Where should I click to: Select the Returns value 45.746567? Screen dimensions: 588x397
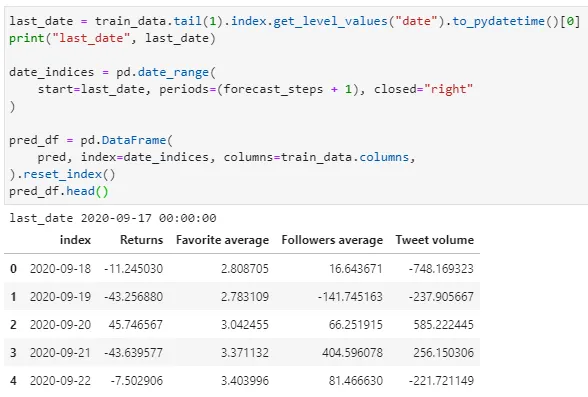[136, 324]
